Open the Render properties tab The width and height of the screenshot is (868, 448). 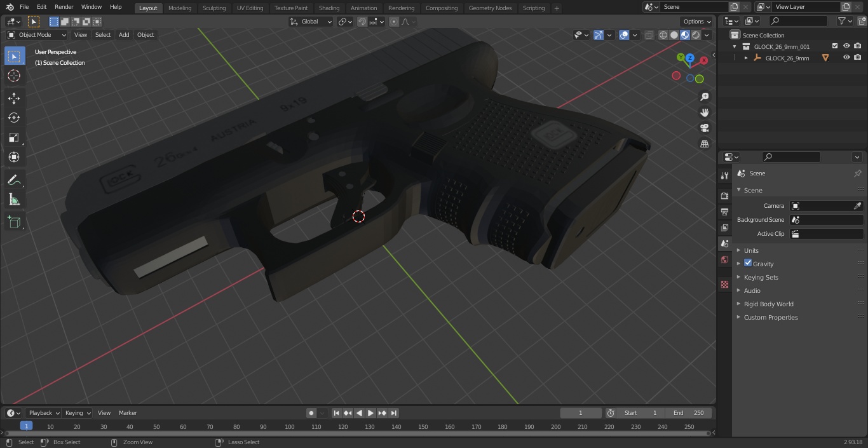click(x=724, y=196)
